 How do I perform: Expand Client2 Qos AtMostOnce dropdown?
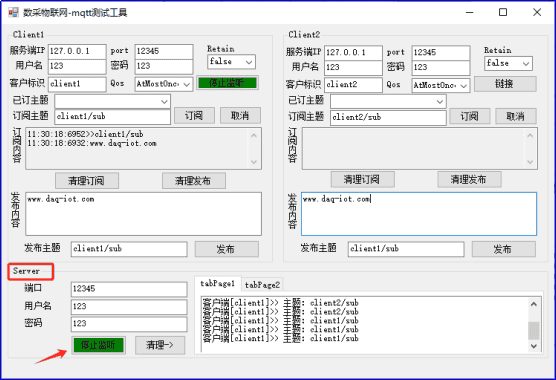point(441,85)
